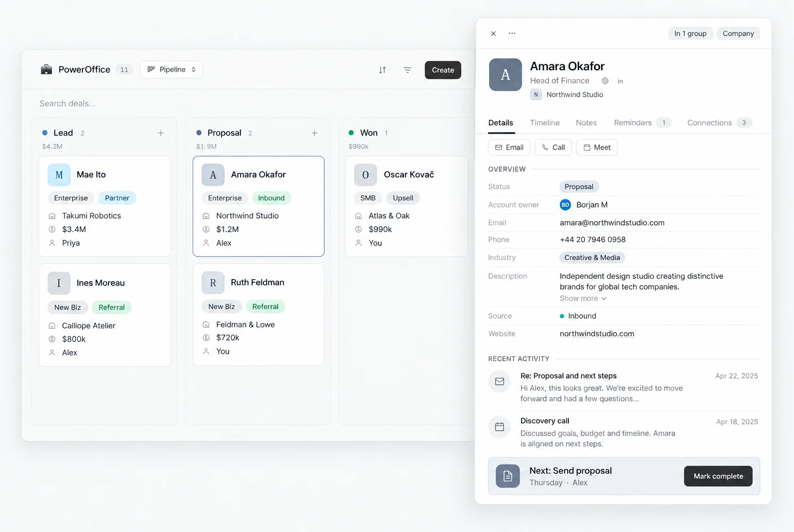The image size is (794, 532).
Task: Click the large Amara Okafor avatar
Action: pos(506,74)
